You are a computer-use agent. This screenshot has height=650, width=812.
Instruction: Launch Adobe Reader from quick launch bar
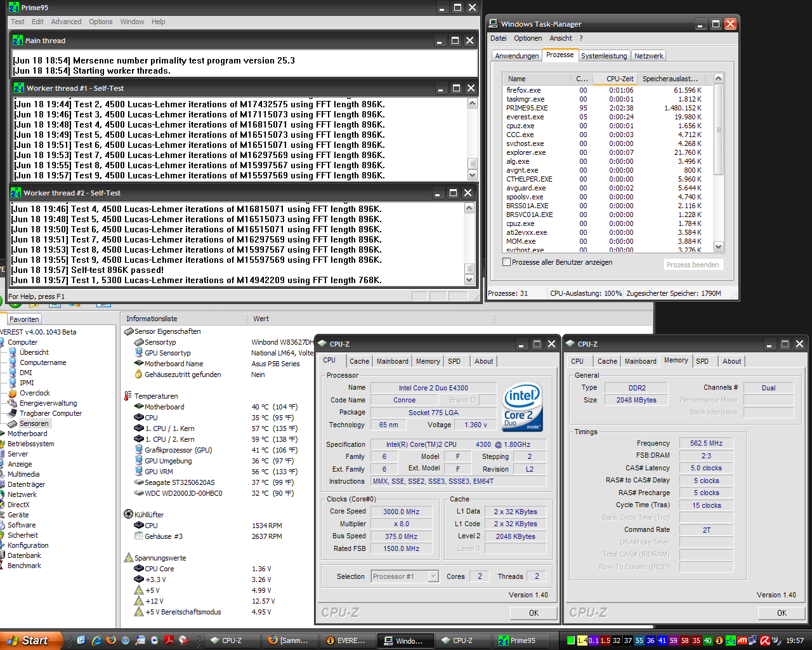[x=169, y=640]
